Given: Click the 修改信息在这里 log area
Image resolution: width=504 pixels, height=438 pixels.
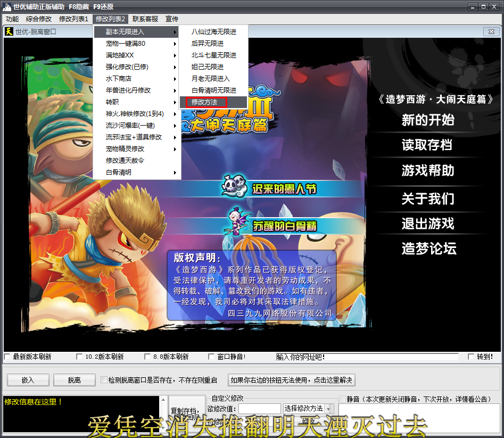Looking at the screenshot, I should pyautogui.click(x=81, y=414).
